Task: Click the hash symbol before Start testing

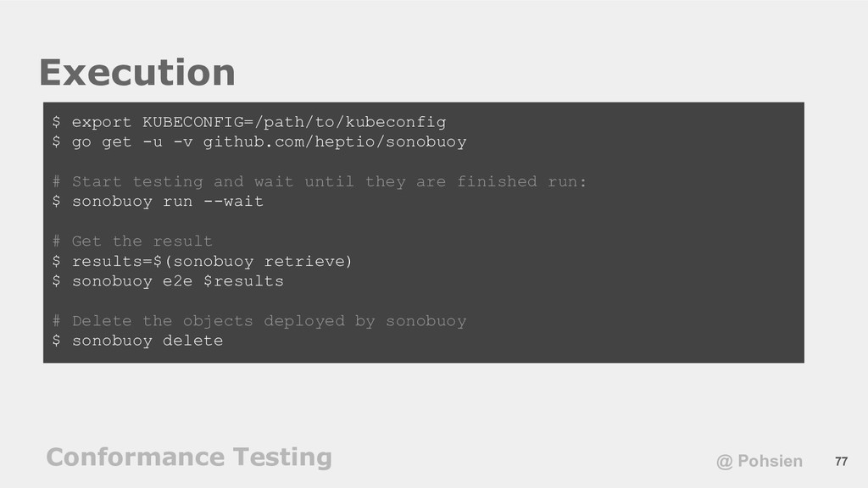Action: tap(57, 181)
